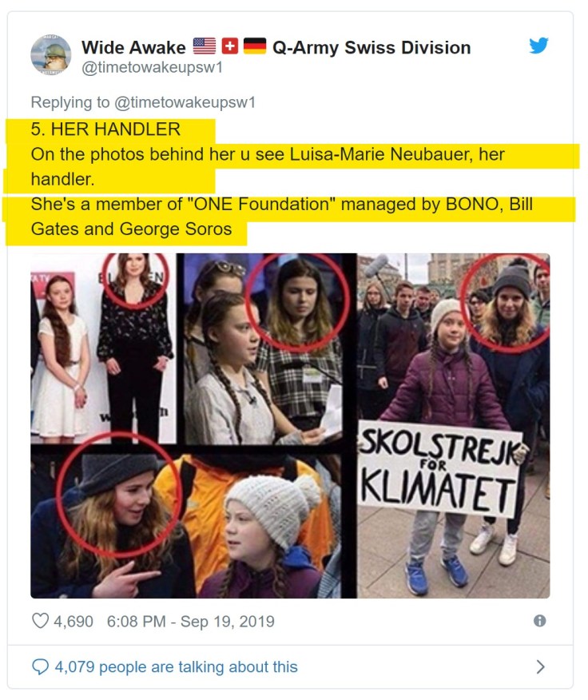Click the German flag emoji in the name

255,47
